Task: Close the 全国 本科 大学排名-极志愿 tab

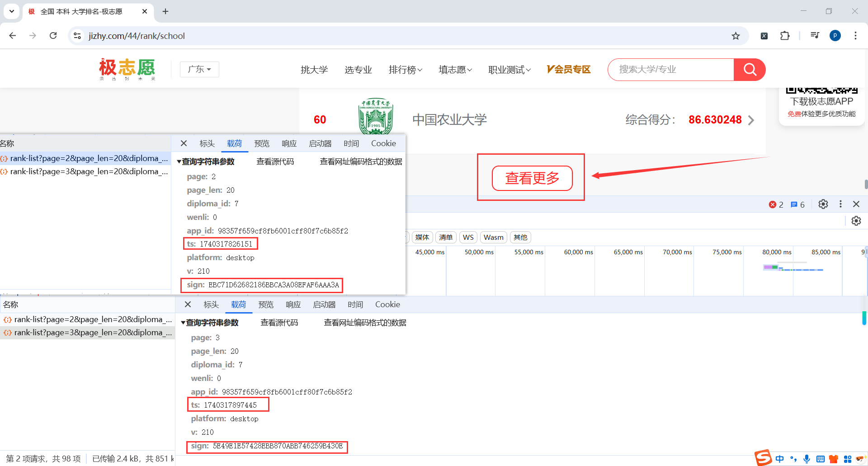Action: (145, 11)
